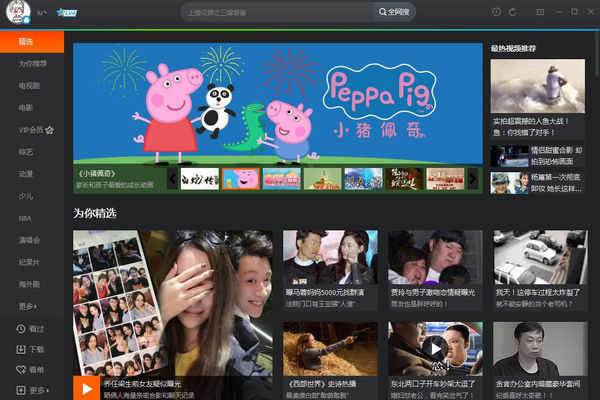Open 看过 watch history clock icon
Image resolution: width=600 pixels, height=400 pixels.
coord(21,329)
